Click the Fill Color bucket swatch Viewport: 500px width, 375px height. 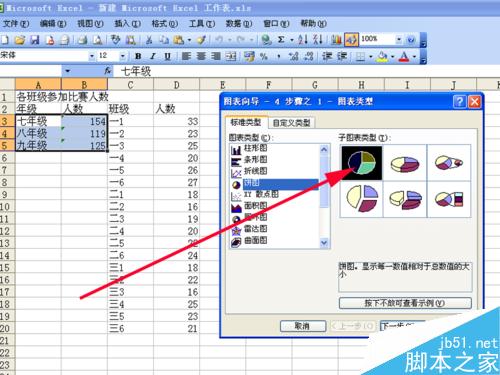point(382,56)
